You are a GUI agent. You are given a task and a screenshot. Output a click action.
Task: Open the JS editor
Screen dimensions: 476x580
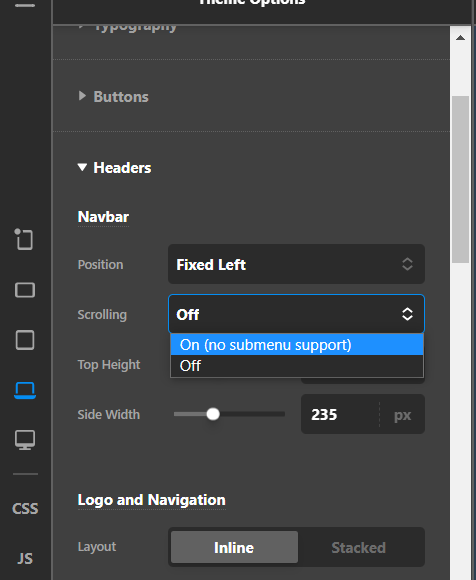click(25, 558)
